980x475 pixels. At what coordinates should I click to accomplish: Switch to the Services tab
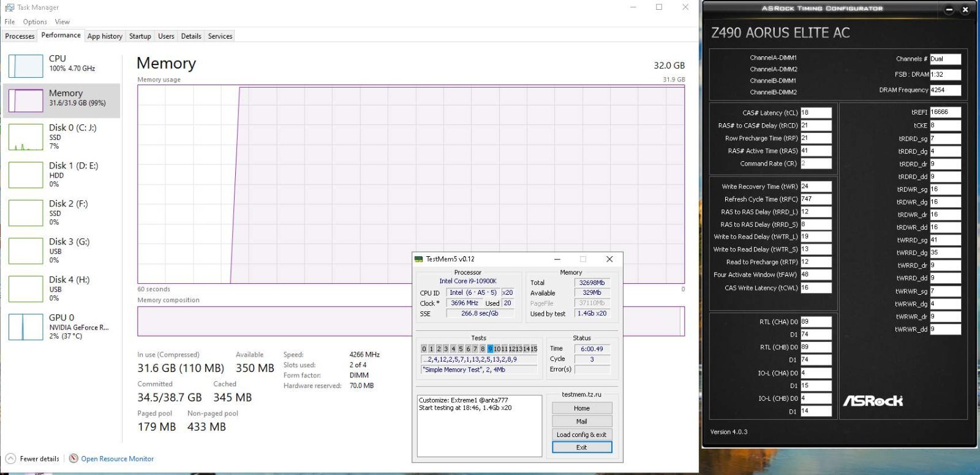click(x=220, y=36)
